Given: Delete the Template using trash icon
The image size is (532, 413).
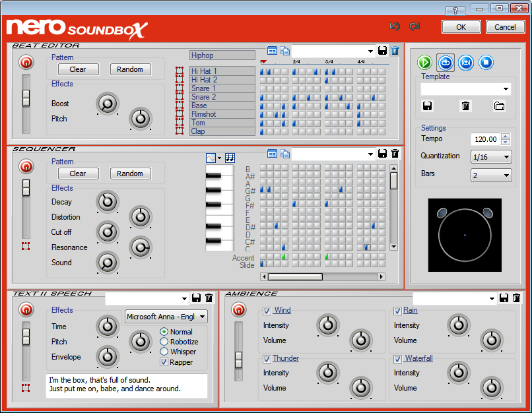Looking at the screenshot, I should click(465, 106).
